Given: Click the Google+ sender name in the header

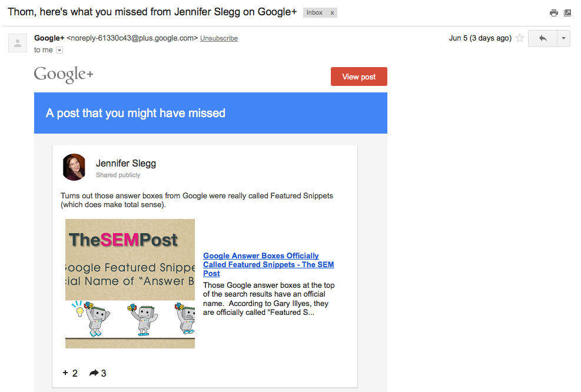Looking at the screenshot, I should pos(49,38).
